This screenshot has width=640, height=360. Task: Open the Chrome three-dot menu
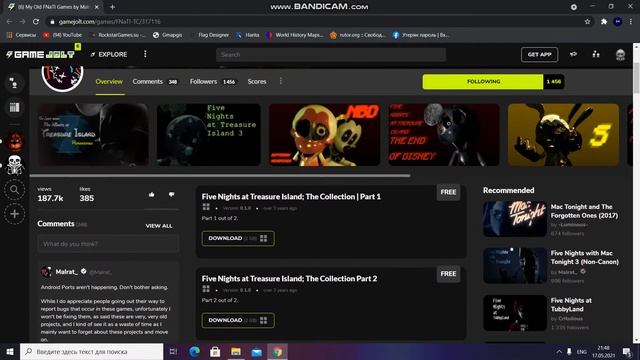pyautogui.click(x=631, y=22)
